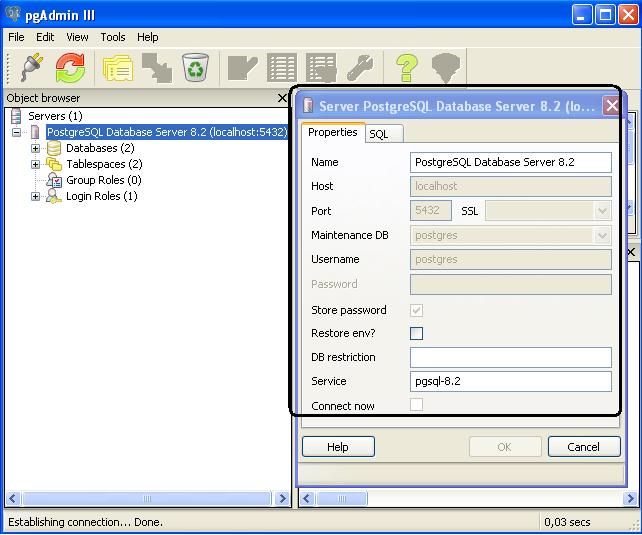
Task: Click the status text 'Establishing connection... Done.'
Action: pos(85,522)
